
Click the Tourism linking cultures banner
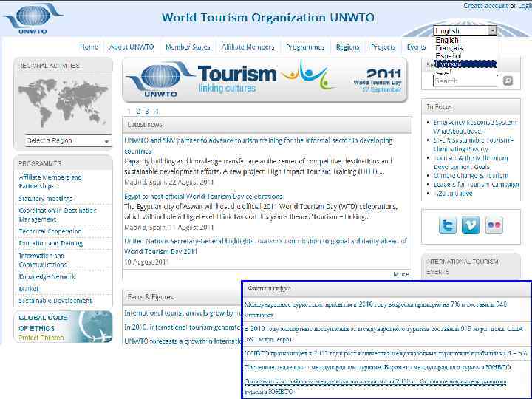coord(265,80)
